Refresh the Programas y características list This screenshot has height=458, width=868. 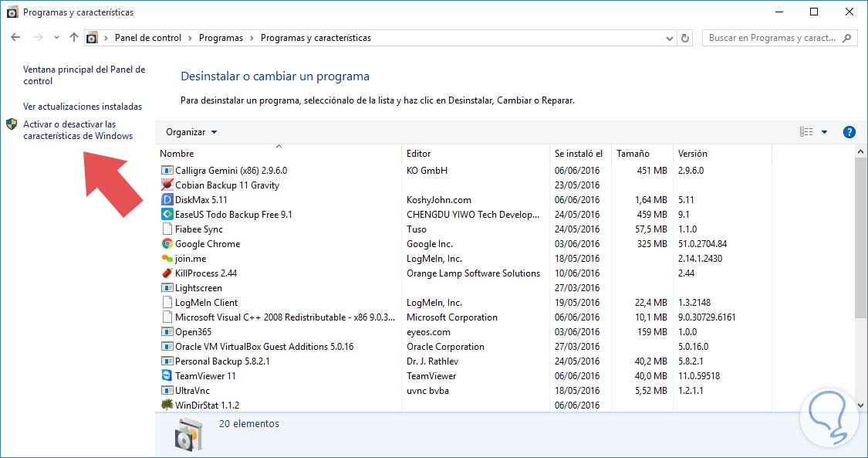[x=685, y=38]
